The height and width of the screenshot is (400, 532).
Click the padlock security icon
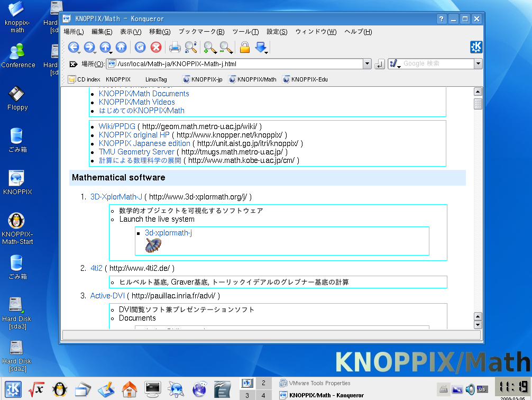tap(245, 47)
